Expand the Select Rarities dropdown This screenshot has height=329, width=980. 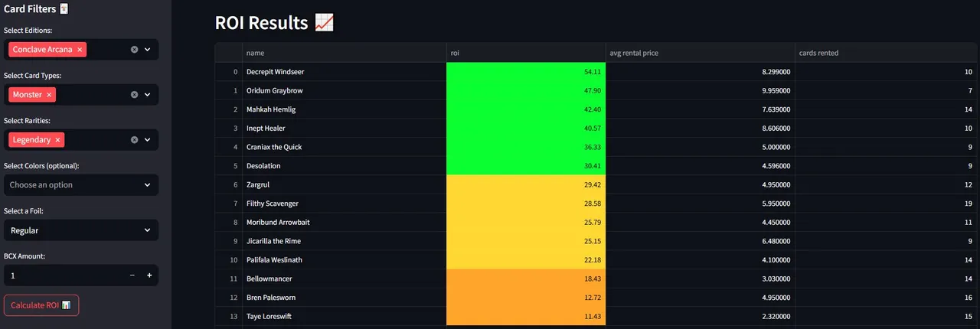tap(148, 140)
